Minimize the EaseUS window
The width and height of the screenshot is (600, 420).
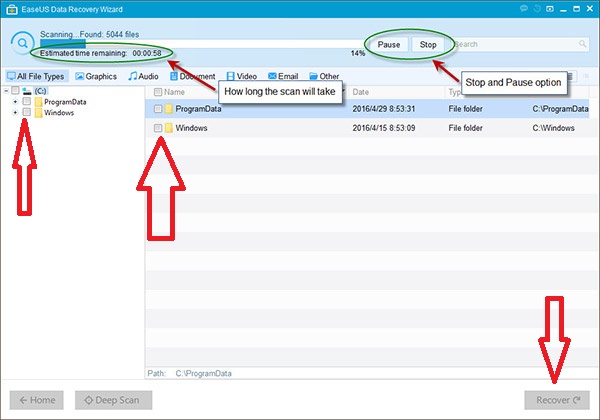(x=563, y=9)
